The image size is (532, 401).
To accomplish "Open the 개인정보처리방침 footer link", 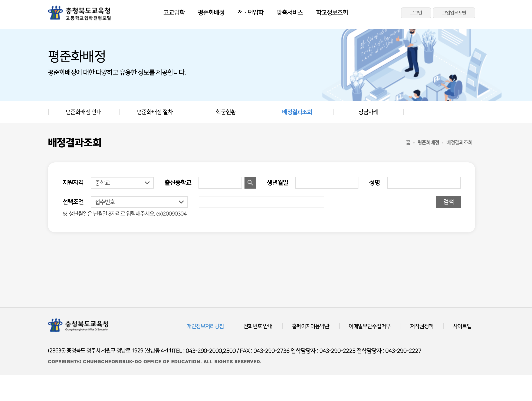I will [x=205, y=326].
